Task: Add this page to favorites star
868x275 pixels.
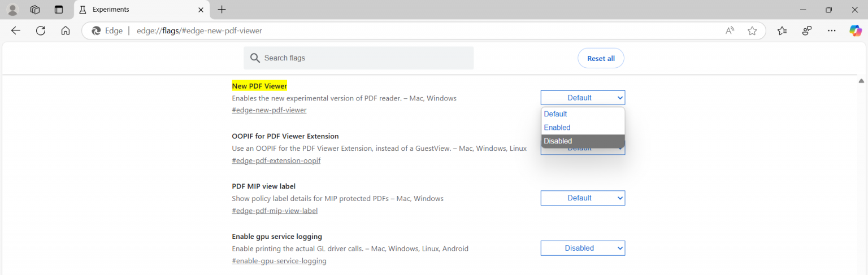Action: pos(752,30)
